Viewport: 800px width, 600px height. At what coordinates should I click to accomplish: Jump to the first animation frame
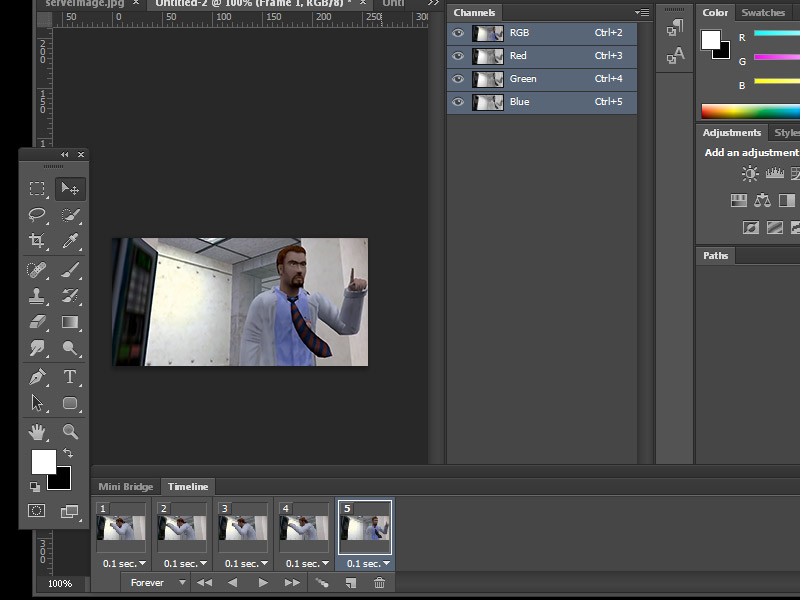(205, 583)
